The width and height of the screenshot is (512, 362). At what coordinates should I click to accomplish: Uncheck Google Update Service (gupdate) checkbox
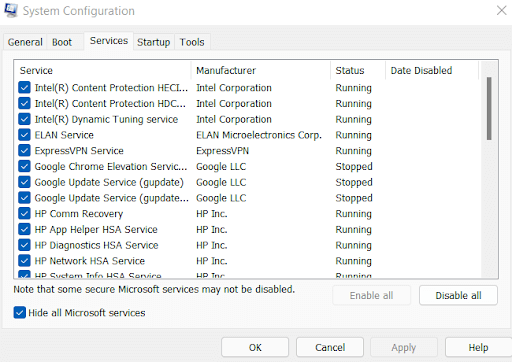pos(24,182)
